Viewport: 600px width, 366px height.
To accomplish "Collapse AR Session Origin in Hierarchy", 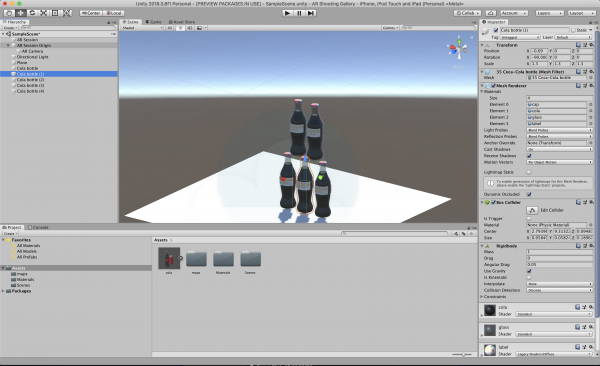I will [x=8, y=46].
